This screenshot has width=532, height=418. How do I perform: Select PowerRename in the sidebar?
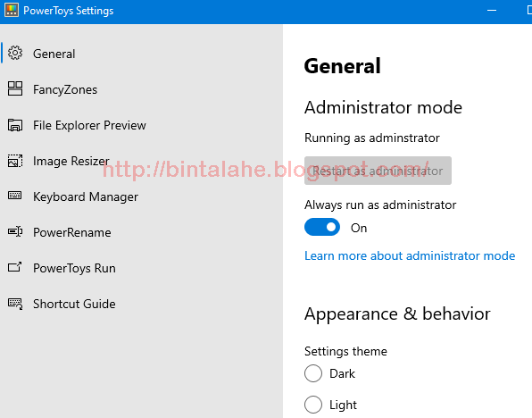[x=142, y=232]
